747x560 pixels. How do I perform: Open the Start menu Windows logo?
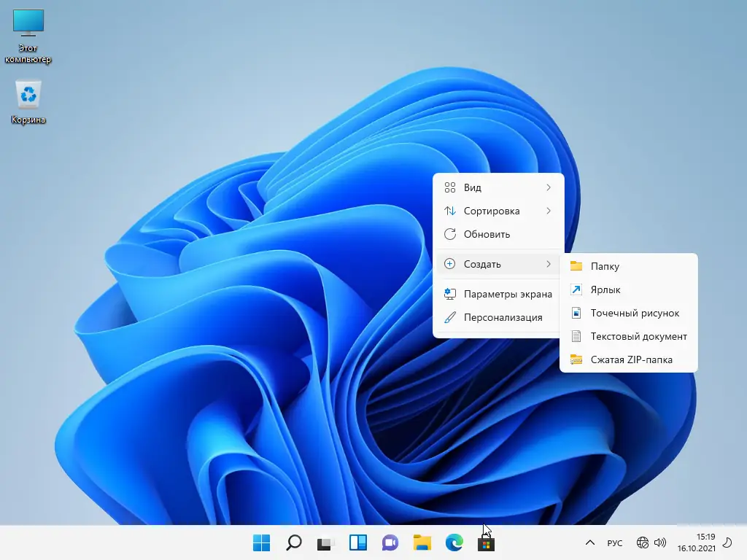(x=261, y=542)
